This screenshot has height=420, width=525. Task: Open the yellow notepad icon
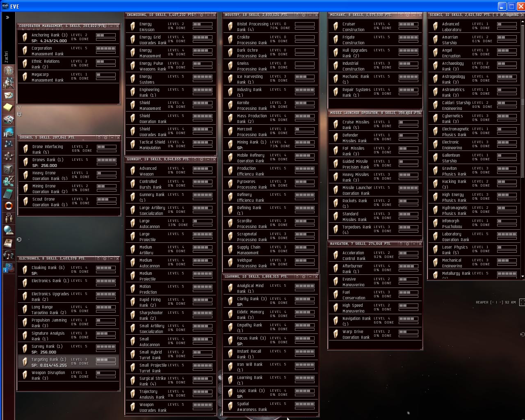tap(9, 107)
